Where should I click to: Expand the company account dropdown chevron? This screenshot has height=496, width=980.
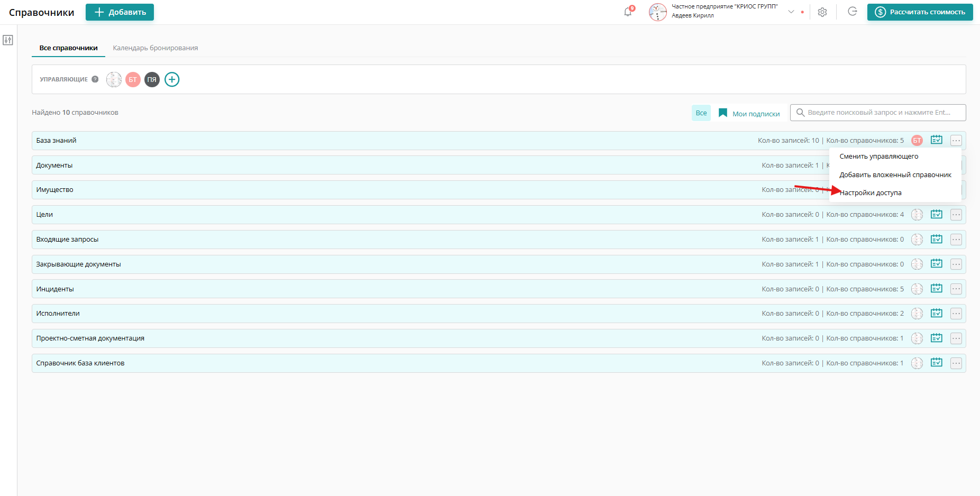[791, 12]
